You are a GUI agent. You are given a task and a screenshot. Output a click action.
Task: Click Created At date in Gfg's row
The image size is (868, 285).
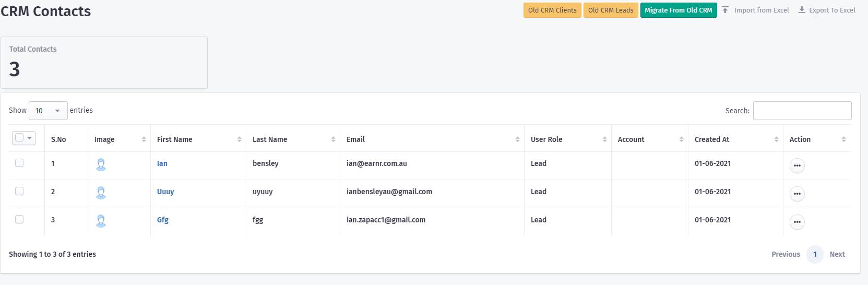(x=712, y=220)
